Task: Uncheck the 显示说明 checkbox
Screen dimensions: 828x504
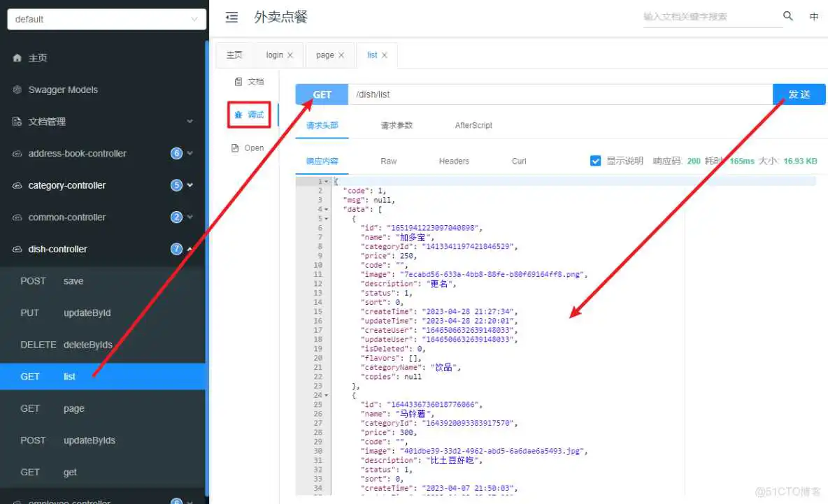Action: 595,160
